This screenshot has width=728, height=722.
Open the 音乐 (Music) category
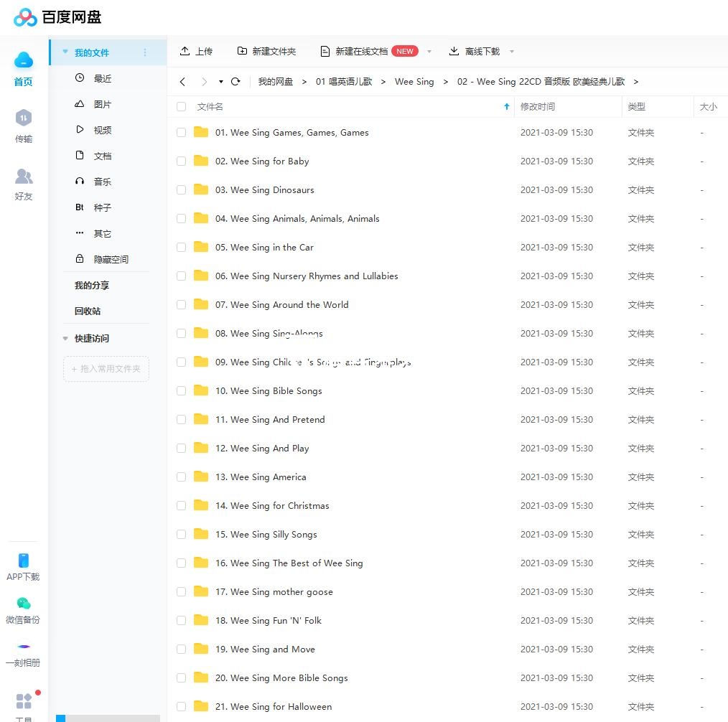101,182
